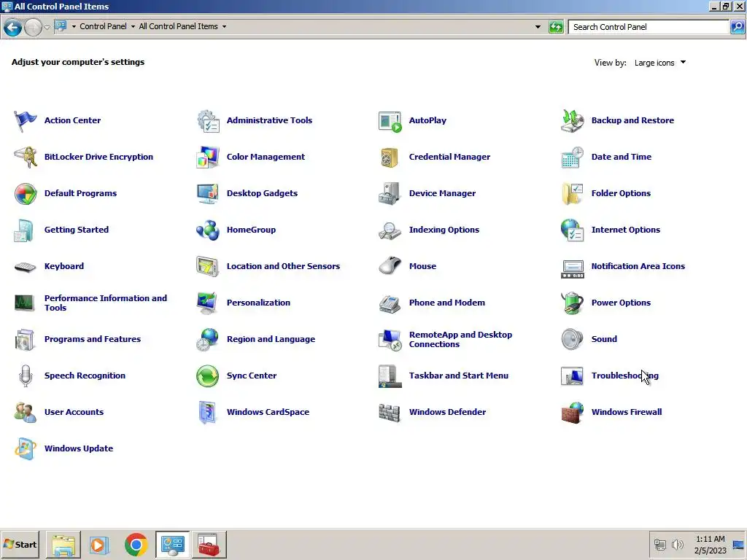Open the AutoPlay icon
The width and height of the screenshot is (747, 560).
[390, 120]
